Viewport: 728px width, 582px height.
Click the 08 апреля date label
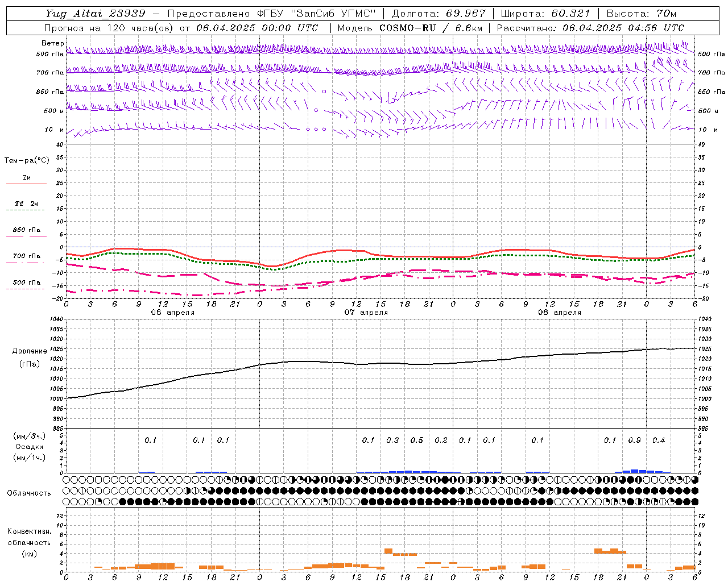560,313
